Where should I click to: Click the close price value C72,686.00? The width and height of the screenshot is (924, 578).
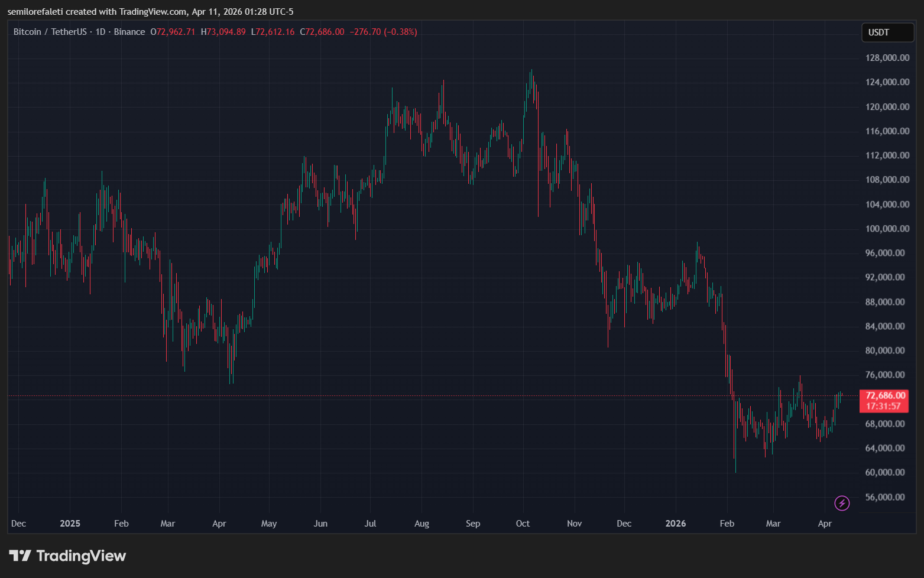click(322, 32)
